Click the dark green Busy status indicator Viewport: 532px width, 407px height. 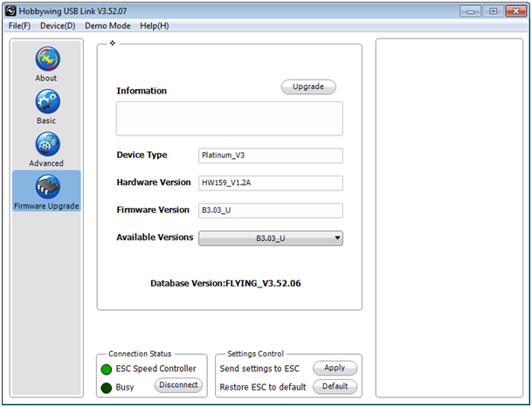106,387
